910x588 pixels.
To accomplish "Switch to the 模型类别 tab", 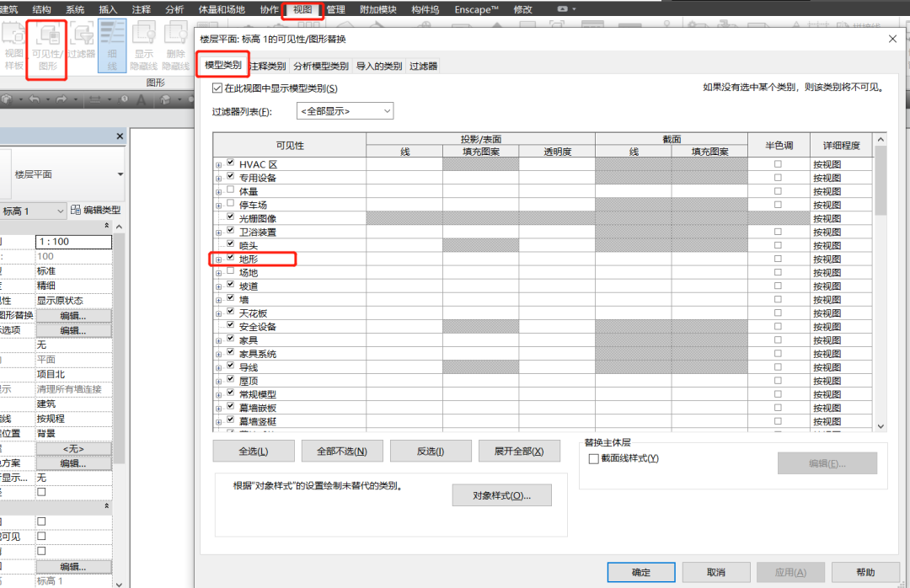I will pyautogui.click(x=222, y=64).
